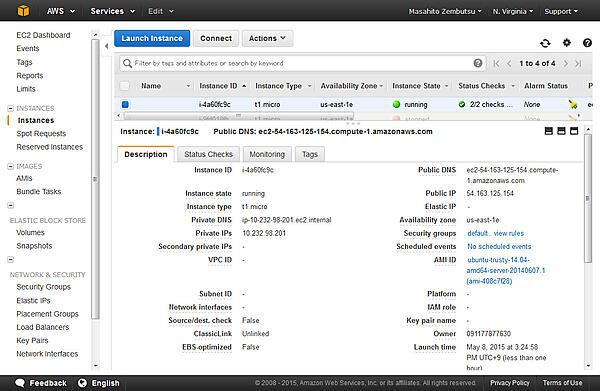Open Snapshots in sidebar
Image resolution: width=600 pixels, height=391 pixels.
click(x=34, y=246)
